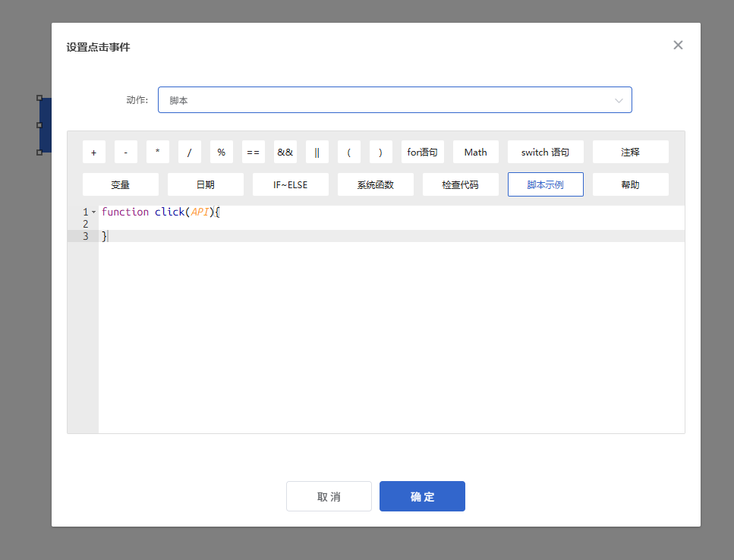Insert an opening parenthesis

[348, 152]
